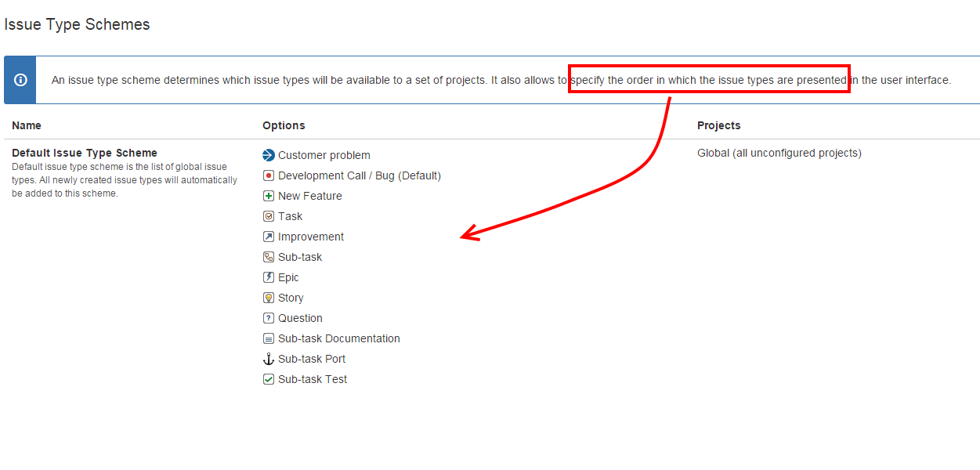This screenshot has width=980, height=470.
Task: Click the Sub-task icon
Action: [269, 257]
